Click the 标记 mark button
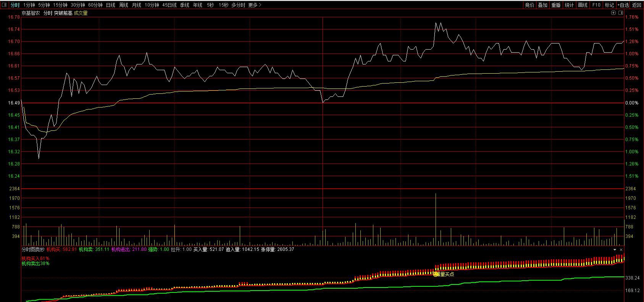 (x=609, y=5)
